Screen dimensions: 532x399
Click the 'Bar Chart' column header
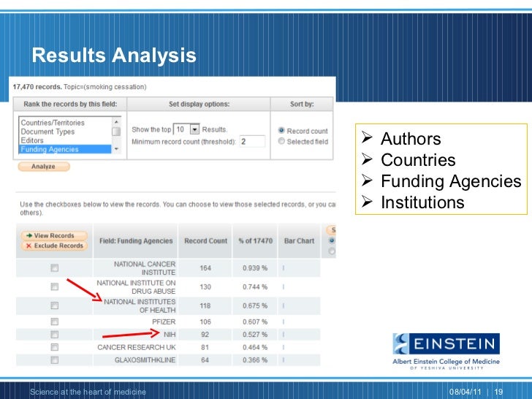click(x=299, y=241)
